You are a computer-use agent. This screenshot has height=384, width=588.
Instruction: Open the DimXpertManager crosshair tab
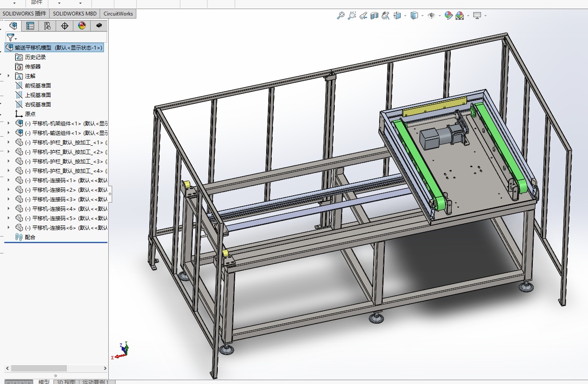[x=65, y=26]
